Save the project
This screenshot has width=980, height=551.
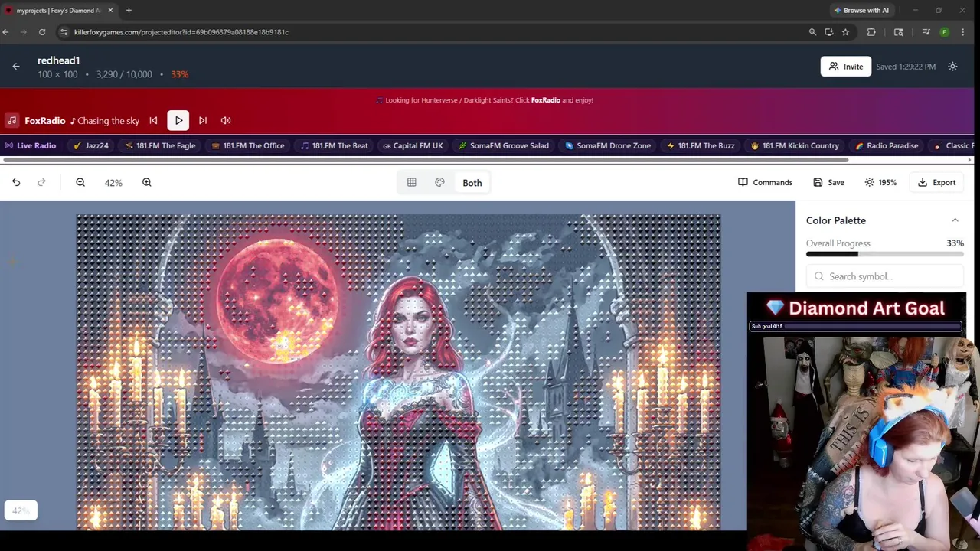[x=828, y=182]
